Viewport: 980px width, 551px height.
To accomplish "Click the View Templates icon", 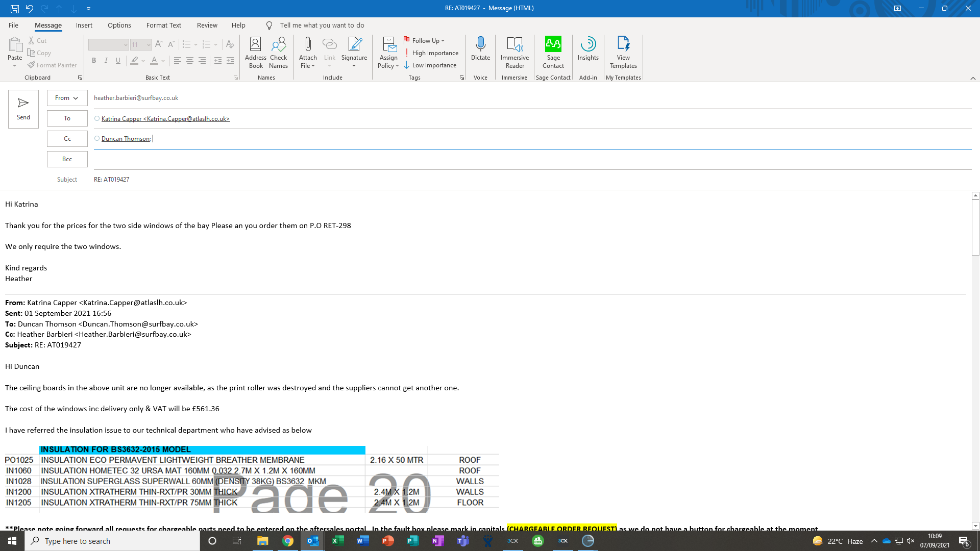I will point(623,52).
